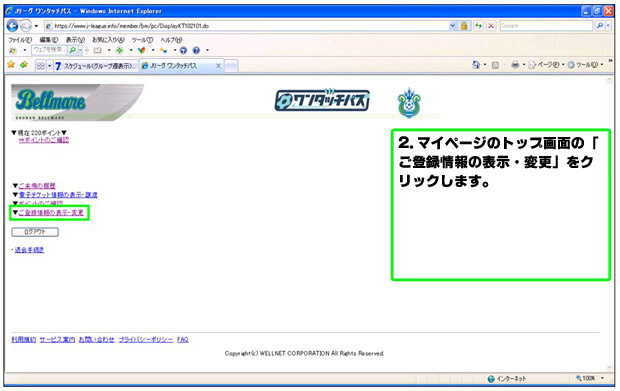Click the page scrollbar up arrow
Screen dimensions: 620x391
pos(609,81)
